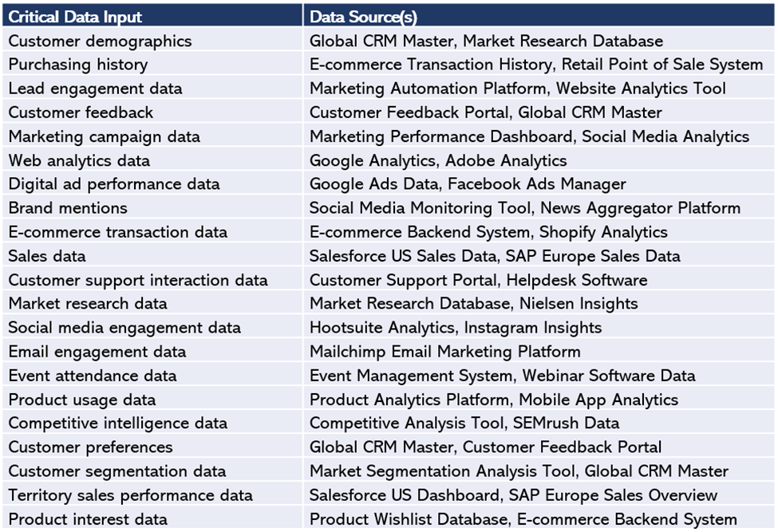Click the 'Marketing campaign data' cell
This screenshot has height=532, width=778.
coord(104,136)
